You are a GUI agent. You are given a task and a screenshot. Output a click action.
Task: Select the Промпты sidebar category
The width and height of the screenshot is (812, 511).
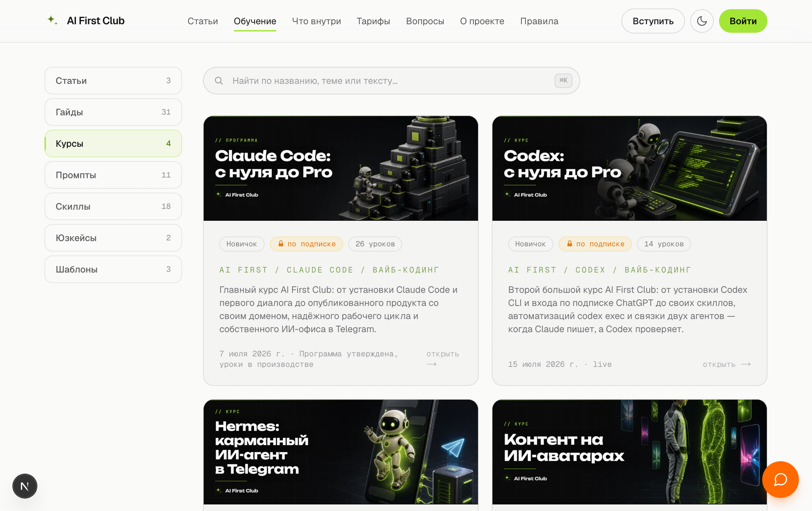pos(113,175)
